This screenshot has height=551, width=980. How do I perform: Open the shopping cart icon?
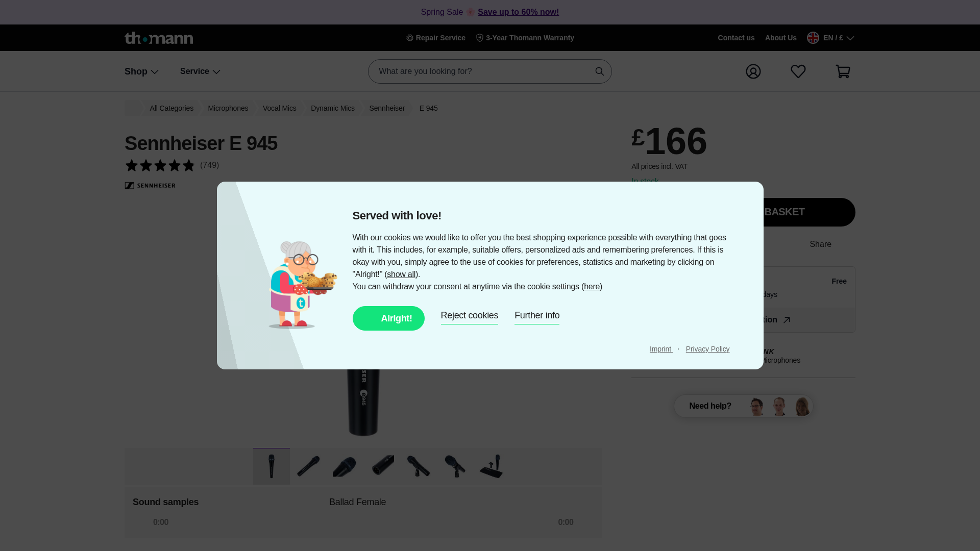pyautogui.click(x=843, y=71)
